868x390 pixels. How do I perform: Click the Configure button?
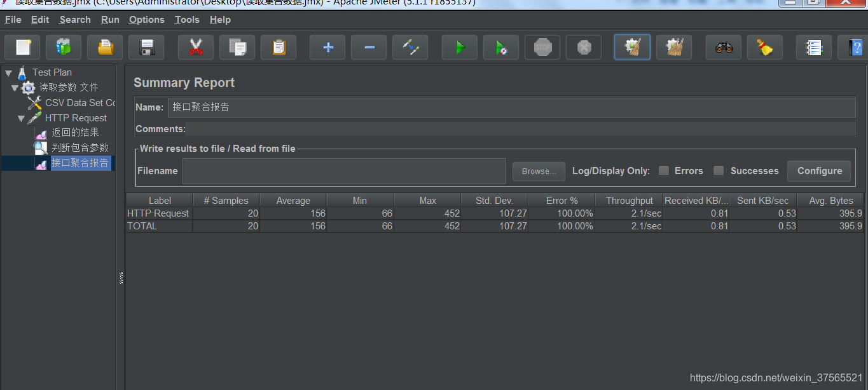tap(820, 171)
